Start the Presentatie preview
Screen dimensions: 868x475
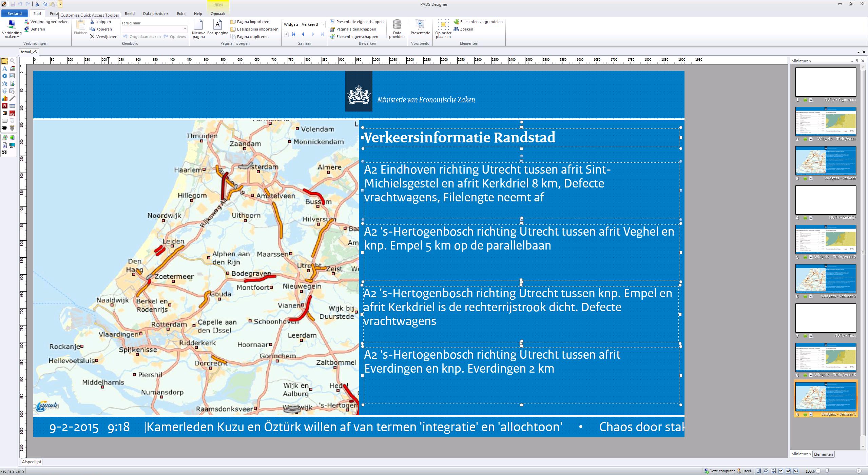pos(420,27)
